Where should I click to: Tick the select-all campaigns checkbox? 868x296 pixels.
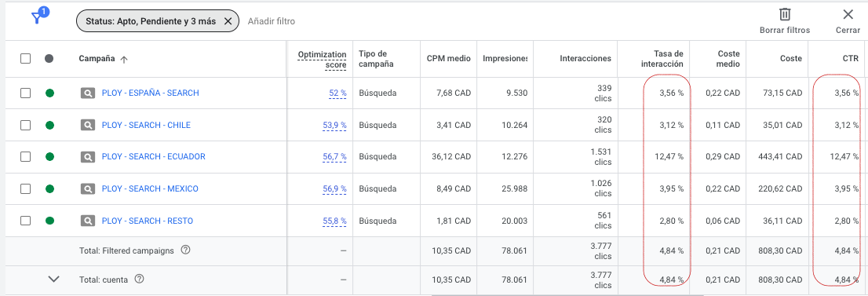tap(25, 58)
